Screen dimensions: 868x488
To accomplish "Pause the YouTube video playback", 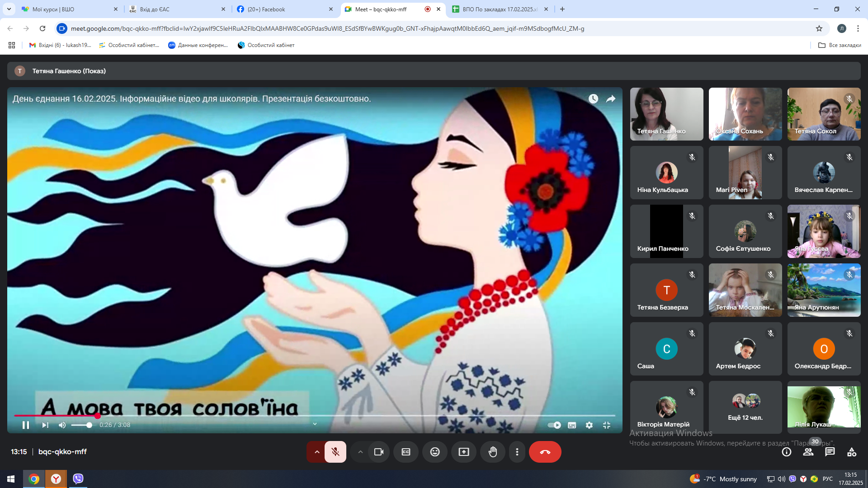I will (26, 425).
